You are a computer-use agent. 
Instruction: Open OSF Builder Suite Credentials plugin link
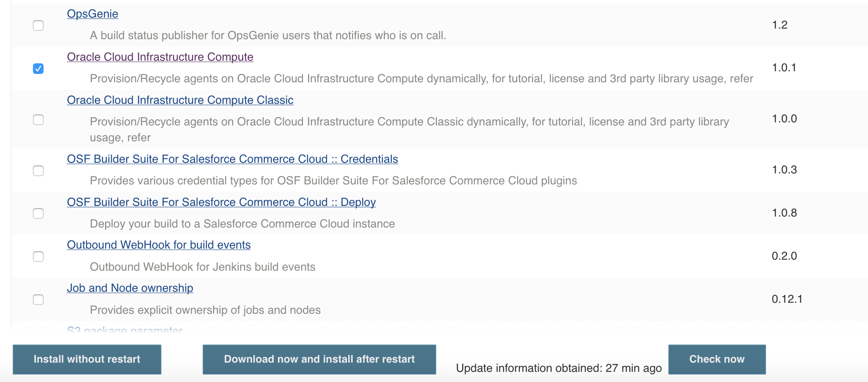click(232, 159)
